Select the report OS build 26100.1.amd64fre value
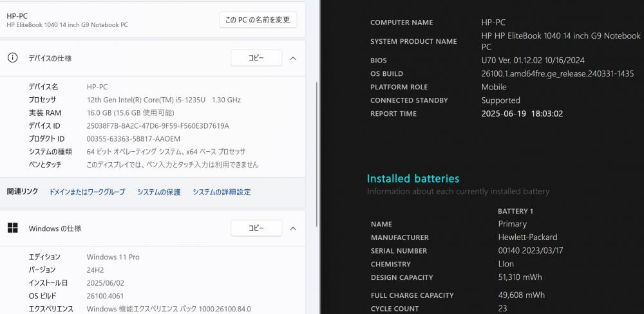Screen dimensions: 644x314 coord(557,74)
